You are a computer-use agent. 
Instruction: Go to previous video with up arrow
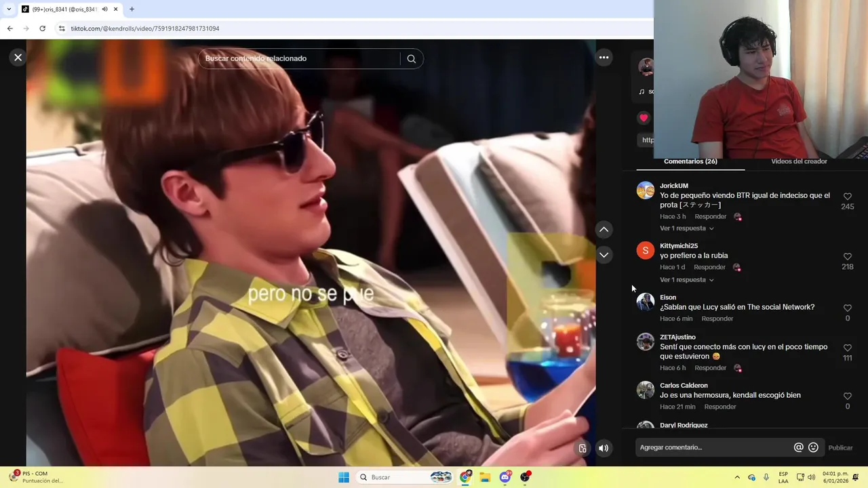(604, 230)
